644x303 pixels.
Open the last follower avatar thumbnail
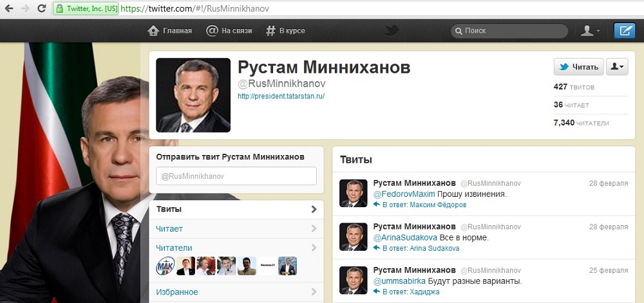point(287,266)
